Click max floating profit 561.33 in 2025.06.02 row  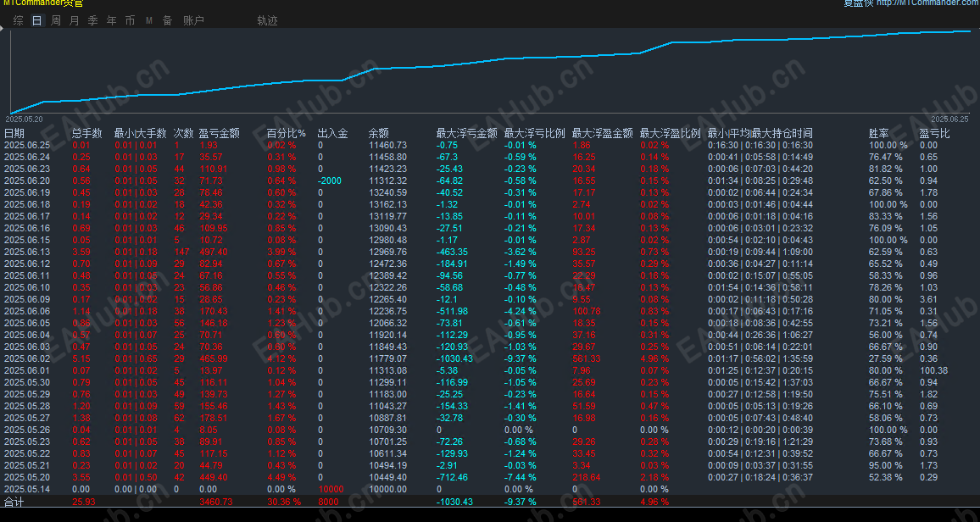[x=588, y=358]
